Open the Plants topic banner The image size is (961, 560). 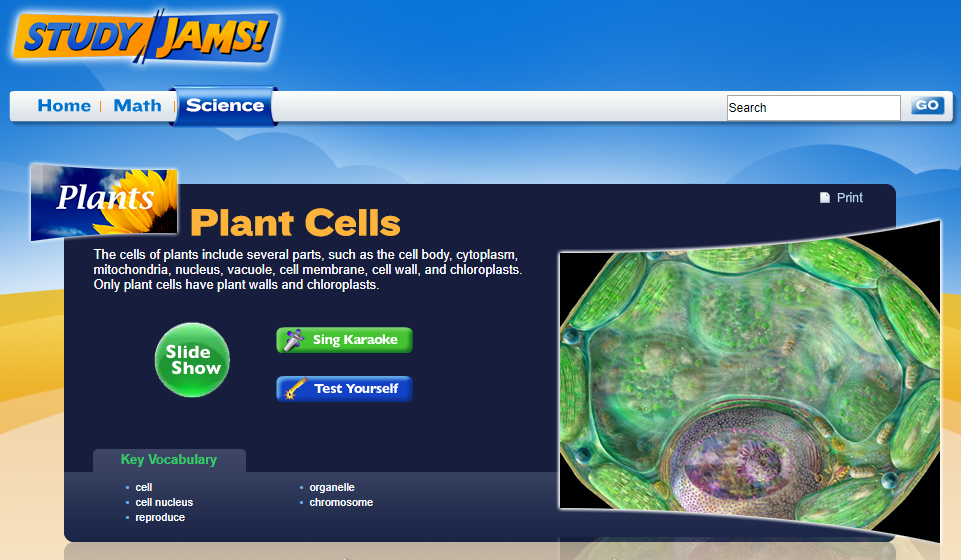[x=104, y=202]
